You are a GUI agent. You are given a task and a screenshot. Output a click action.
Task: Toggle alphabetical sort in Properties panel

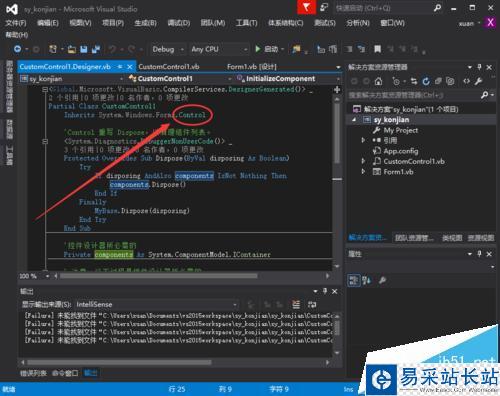pyautogui.click(x=366, y=280)
